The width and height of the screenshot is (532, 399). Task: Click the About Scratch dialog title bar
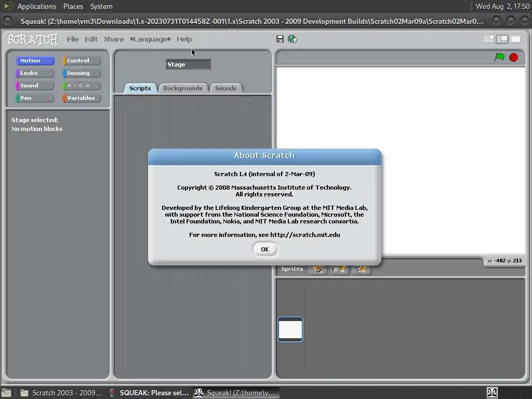tap(264, 156)
